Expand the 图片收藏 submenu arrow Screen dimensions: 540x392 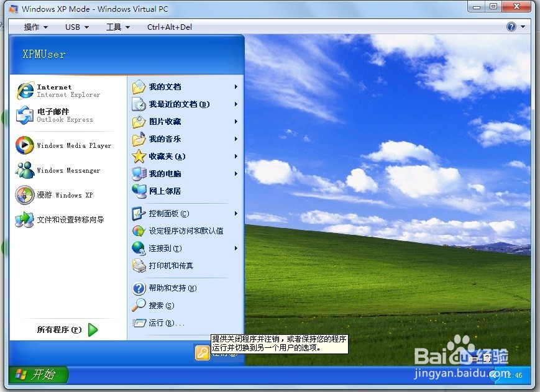point(236,122)
